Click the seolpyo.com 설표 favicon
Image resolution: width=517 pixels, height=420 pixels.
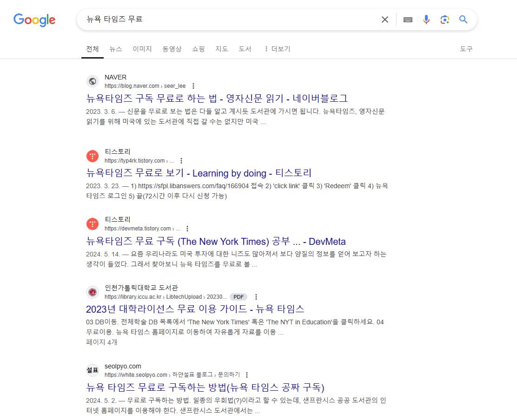pyautogui.click(x=93, y=370)
